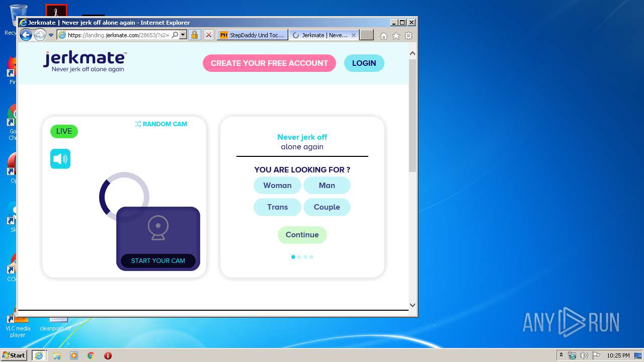Select the Trans option
Viewport: 644px width, 362px height.
coord(277,207)
